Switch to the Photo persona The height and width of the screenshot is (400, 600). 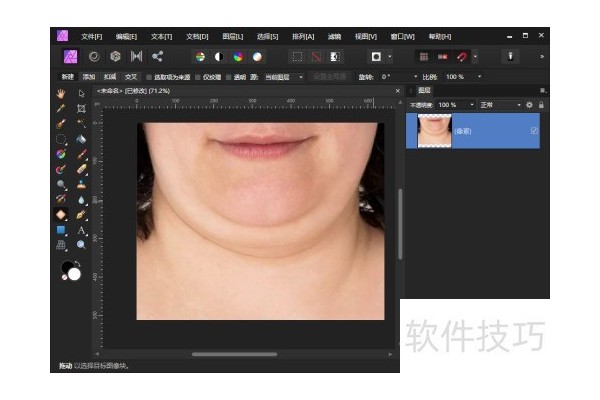[70, 57]
